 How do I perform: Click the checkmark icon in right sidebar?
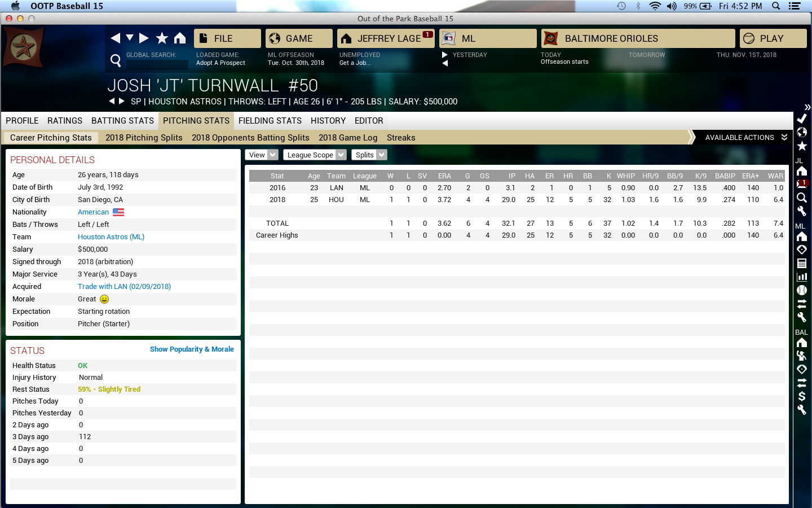pos(802,119)
